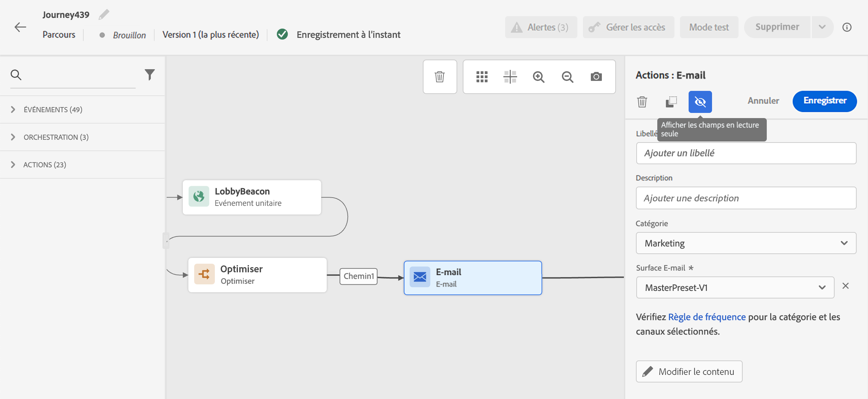Expand the ÉVÉNEMENTS (49) section
The image size is (868, 399).
coord(53,109)
